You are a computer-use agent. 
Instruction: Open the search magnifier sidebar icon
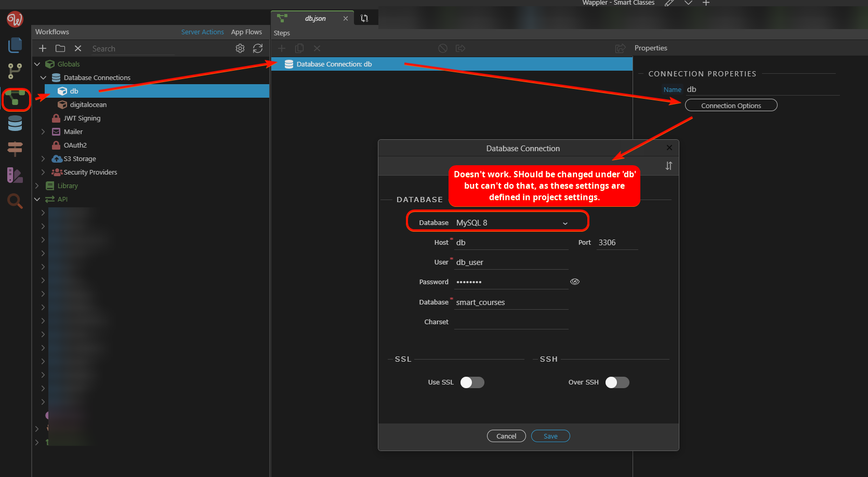[x=15, y=201]
